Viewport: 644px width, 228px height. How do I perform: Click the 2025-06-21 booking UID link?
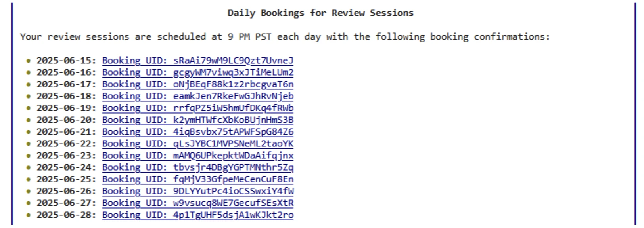click(197, 132)
